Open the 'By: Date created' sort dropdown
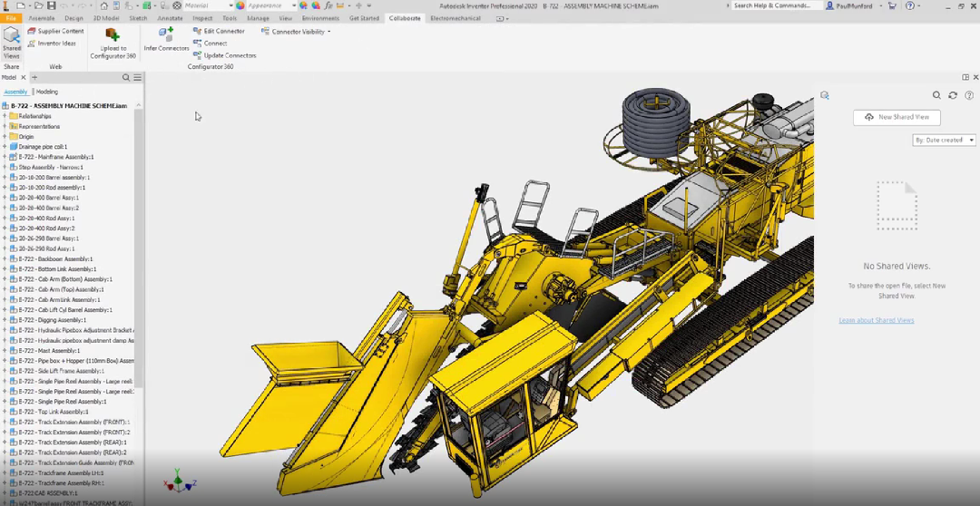Screen dimensions: 980x506 [x=944, y=140]
